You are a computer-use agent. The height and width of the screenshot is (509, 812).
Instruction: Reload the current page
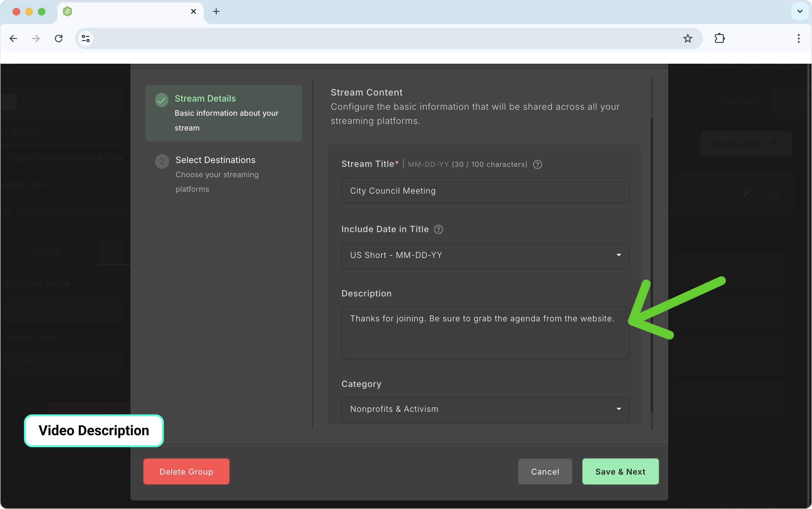[59, 38]
